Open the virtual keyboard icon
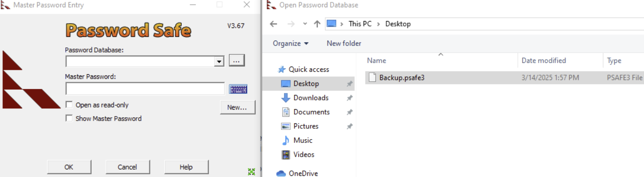This screenshot has width=644, height=177. [238, 89]
